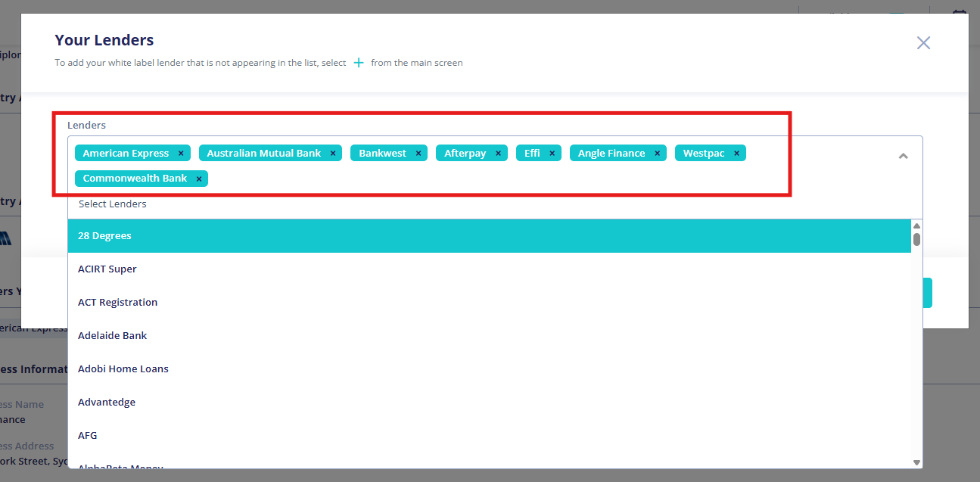980x482 pixels.
Task: Choose Adobi Home Loans in the list
Action: point(489,369)
